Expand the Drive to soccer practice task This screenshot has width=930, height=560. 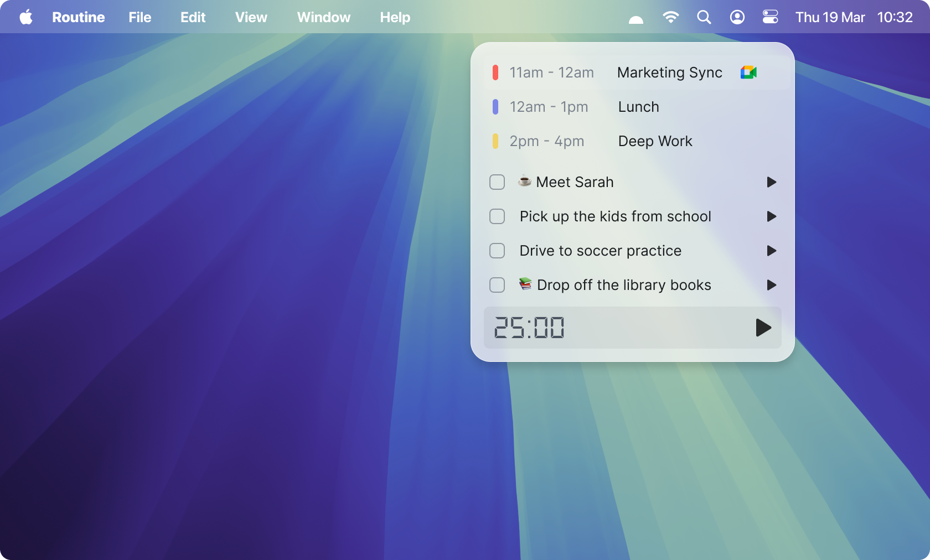pos(771,251)
